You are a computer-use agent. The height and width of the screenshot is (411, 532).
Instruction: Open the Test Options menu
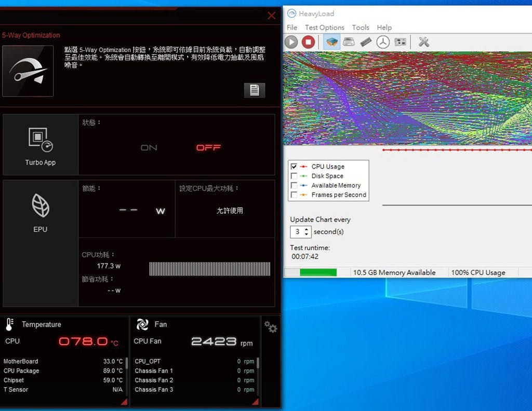[x=324, y=28]
